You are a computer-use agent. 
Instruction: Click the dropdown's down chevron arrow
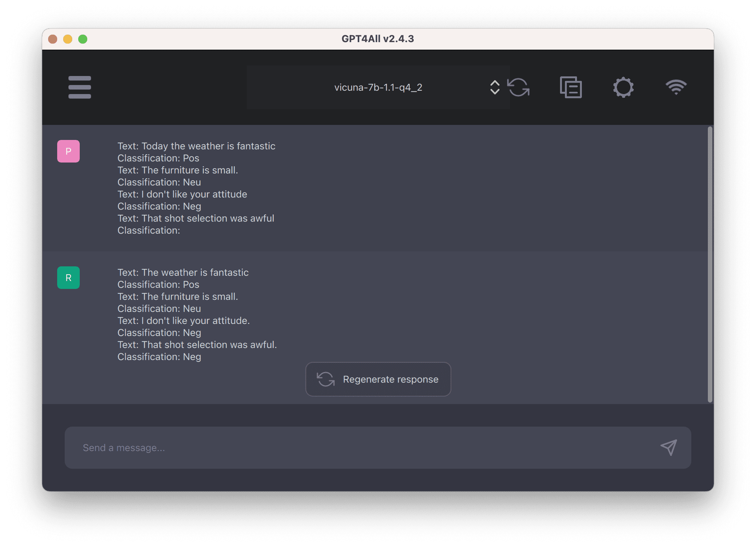tap(495, 92)
